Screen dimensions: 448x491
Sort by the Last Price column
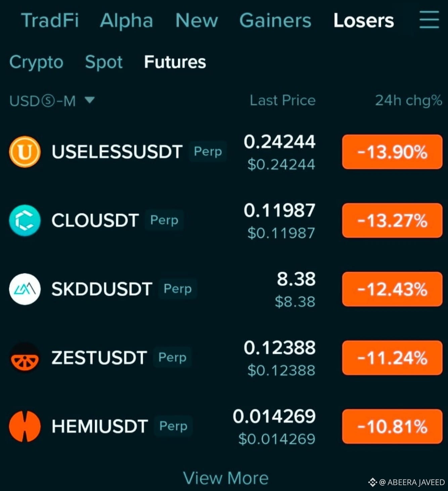(x=282, y=100)
